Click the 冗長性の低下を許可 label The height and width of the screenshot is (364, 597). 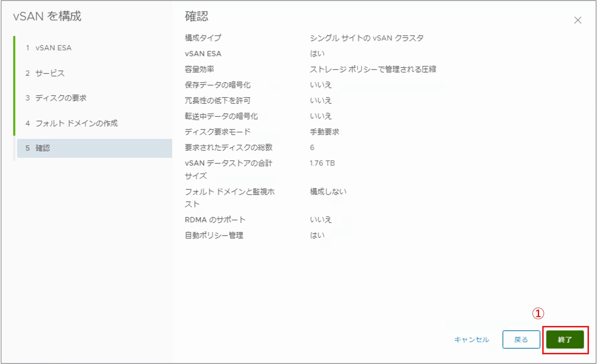[218, 100]
